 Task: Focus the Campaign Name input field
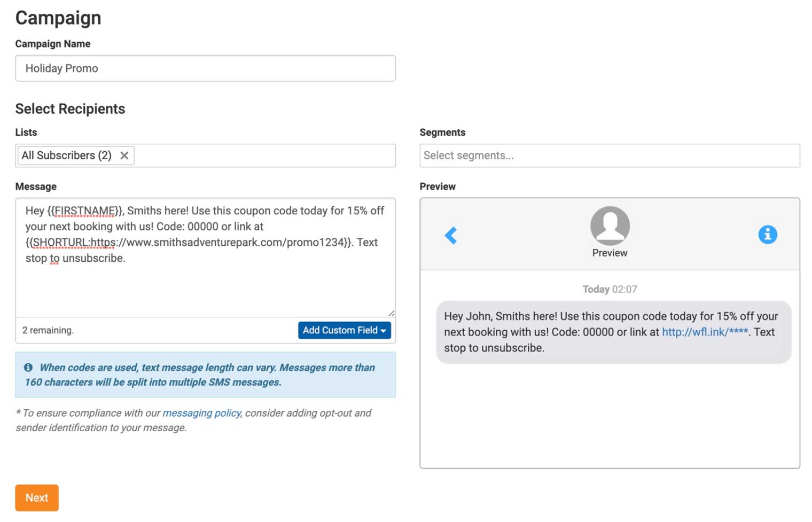click(x=205, y=68)
